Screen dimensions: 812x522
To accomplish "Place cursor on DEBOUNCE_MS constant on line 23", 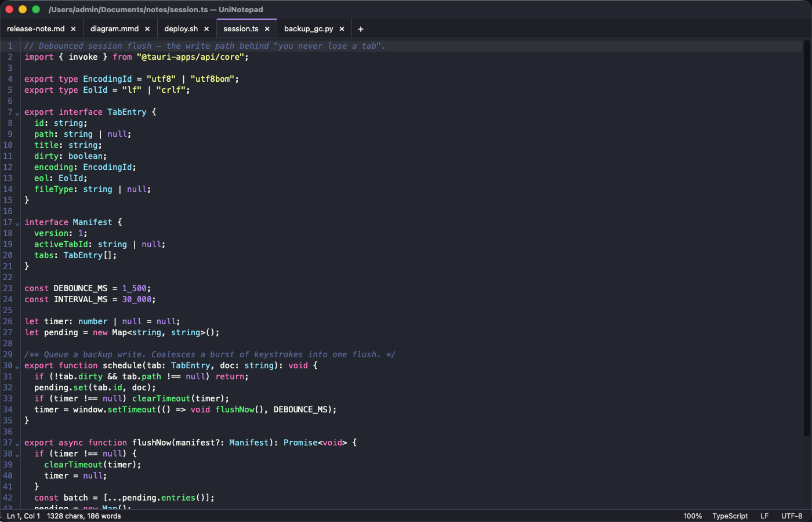I will [x=81, y=288].
